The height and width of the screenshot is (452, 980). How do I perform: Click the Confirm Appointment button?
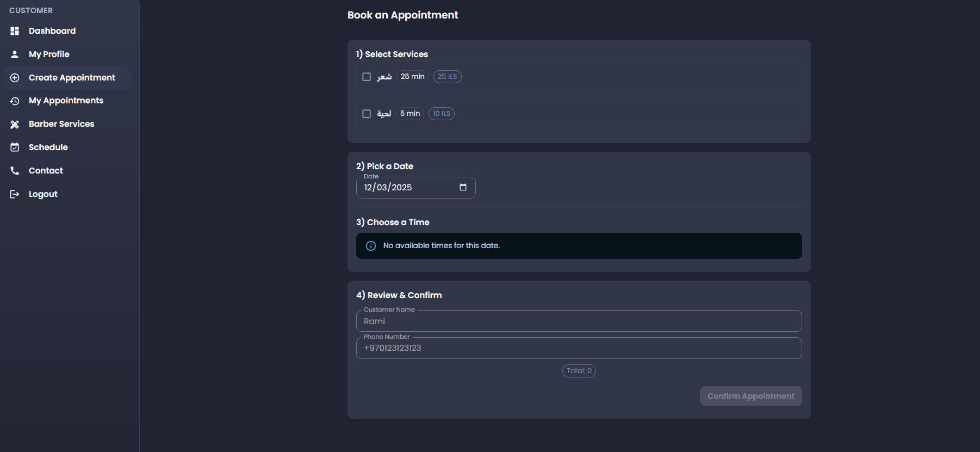750,396
